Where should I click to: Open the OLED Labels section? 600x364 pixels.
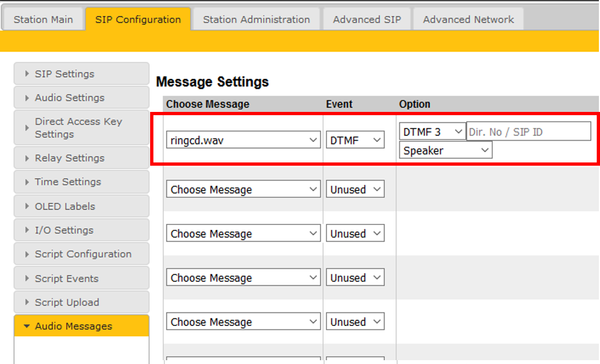(x=81, y=206)
